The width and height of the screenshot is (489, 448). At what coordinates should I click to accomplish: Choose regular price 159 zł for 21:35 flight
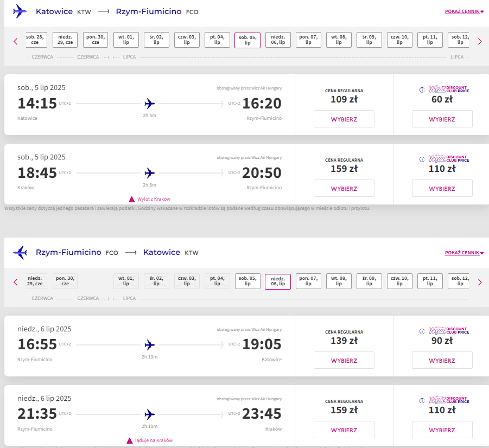pos(344,430)
